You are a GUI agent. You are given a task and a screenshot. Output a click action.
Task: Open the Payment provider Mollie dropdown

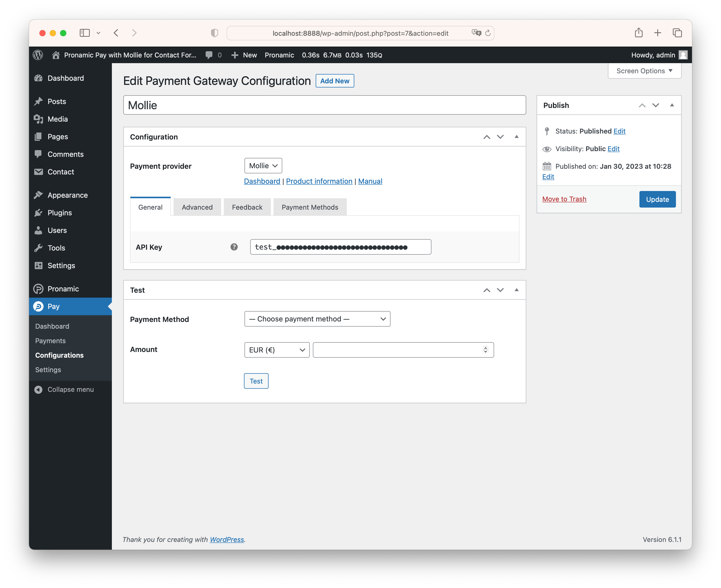click(x=263, y=166)
